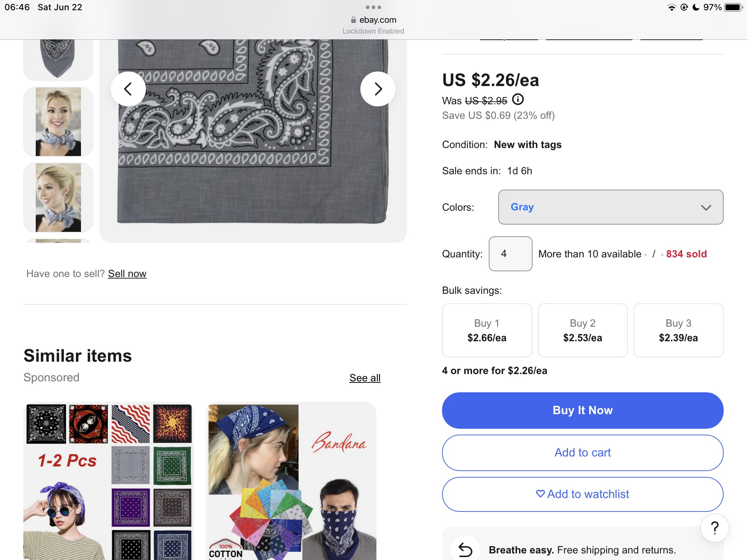
Task: Tap the free returns arrow icon
Action: click(465, 549)
